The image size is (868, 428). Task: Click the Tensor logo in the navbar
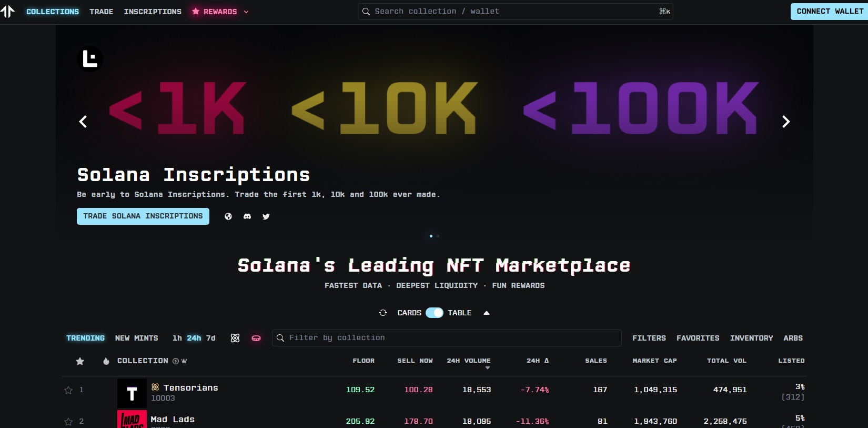coord(7,11)
